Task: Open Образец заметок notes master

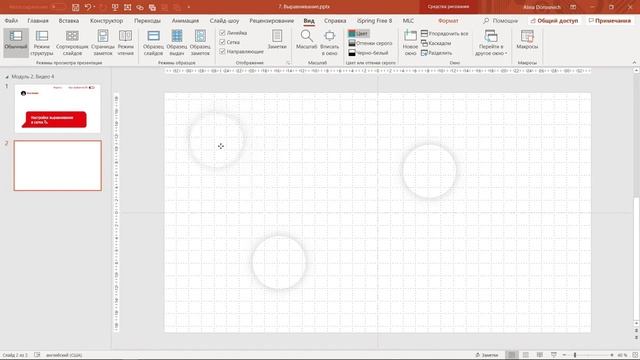Action: (200, 42)
